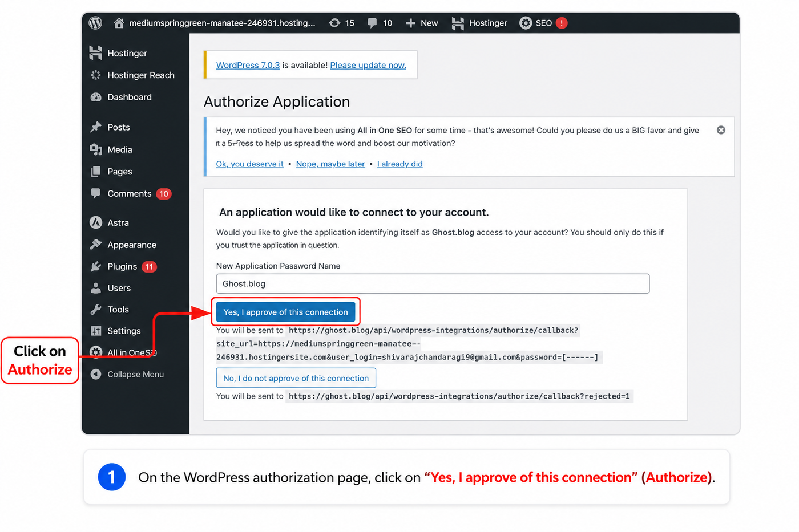Open the SEO admin bar menu

pos(543,23)
